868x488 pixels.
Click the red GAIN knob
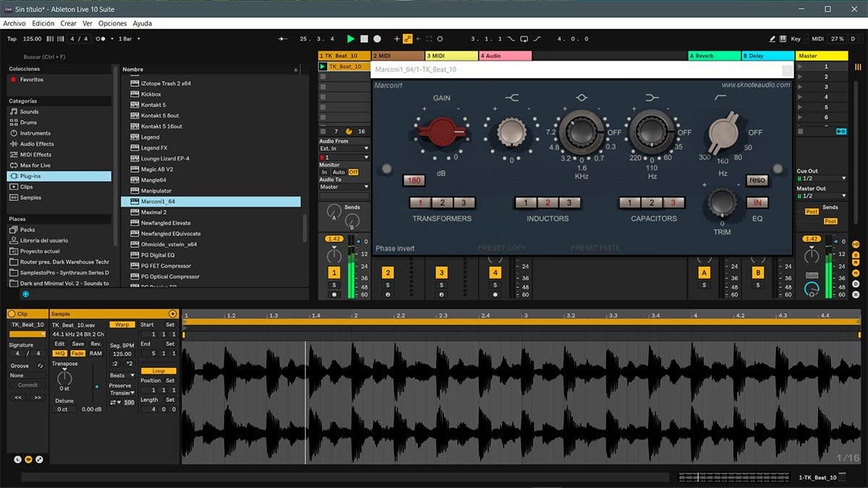441,132
